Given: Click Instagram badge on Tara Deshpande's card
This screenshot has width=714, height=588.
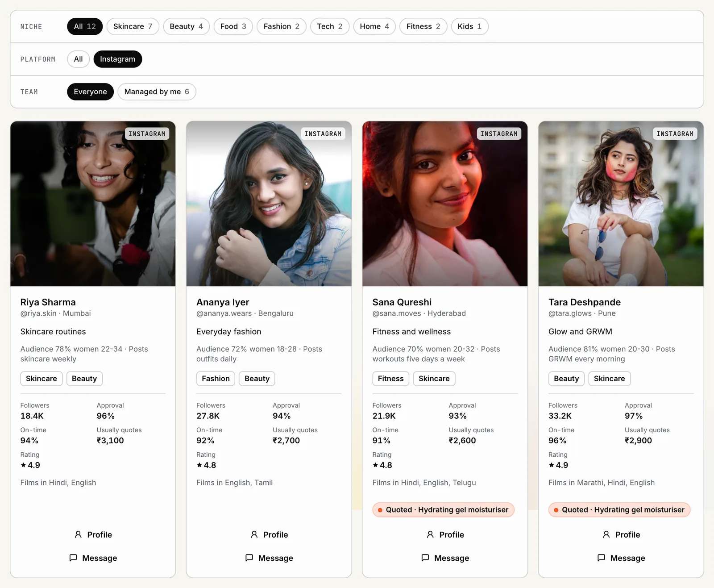Looking at the screenshot, I should pos(675,134).
